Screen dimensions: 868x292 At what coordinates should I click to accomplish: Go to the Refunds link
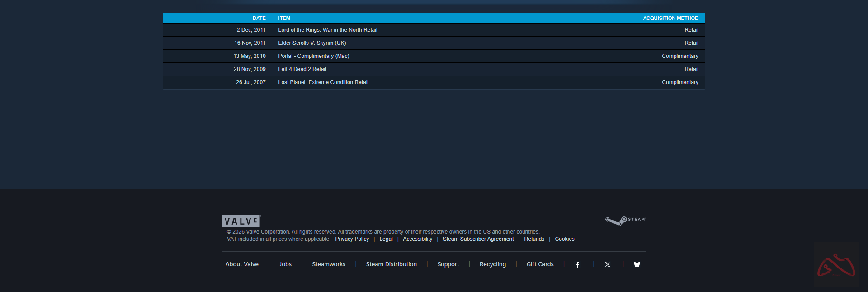534,239
